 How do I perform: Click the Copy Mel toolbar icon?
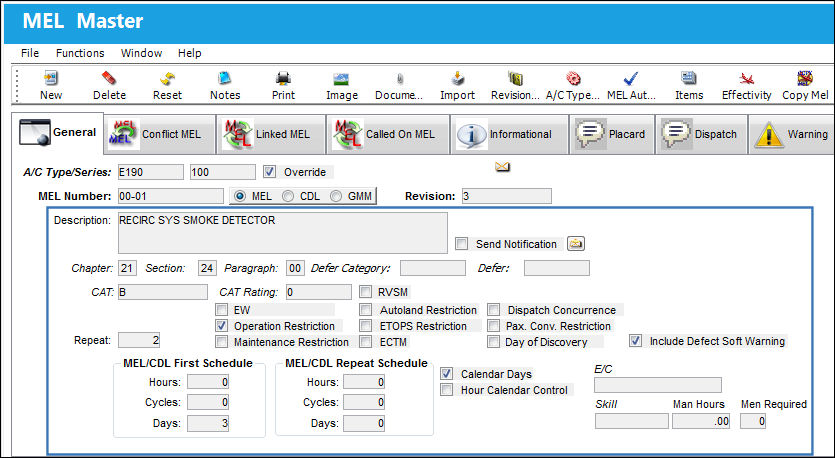[x=805, y=79]
